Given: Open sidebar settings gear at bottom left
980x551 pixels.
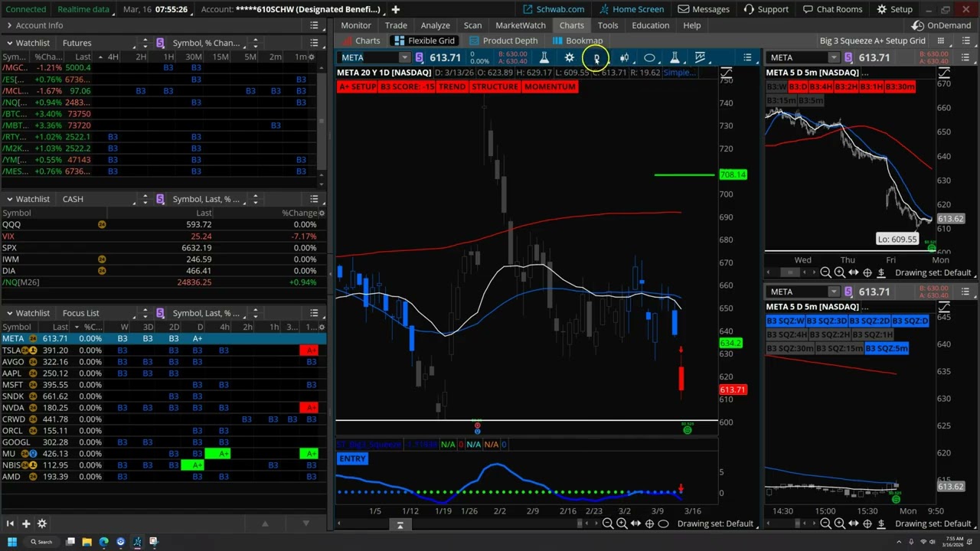Looking at the screenshot, I should coord(42,523).
